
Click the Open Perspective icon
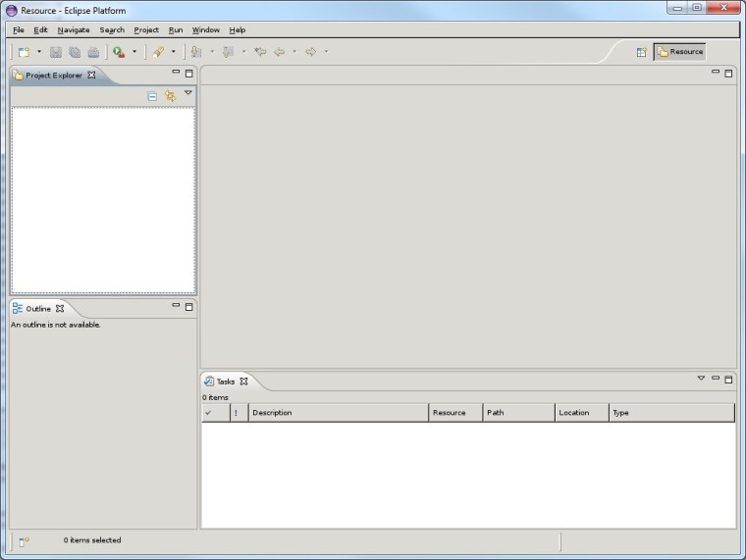pyautogui.click(x=641, y=52)
